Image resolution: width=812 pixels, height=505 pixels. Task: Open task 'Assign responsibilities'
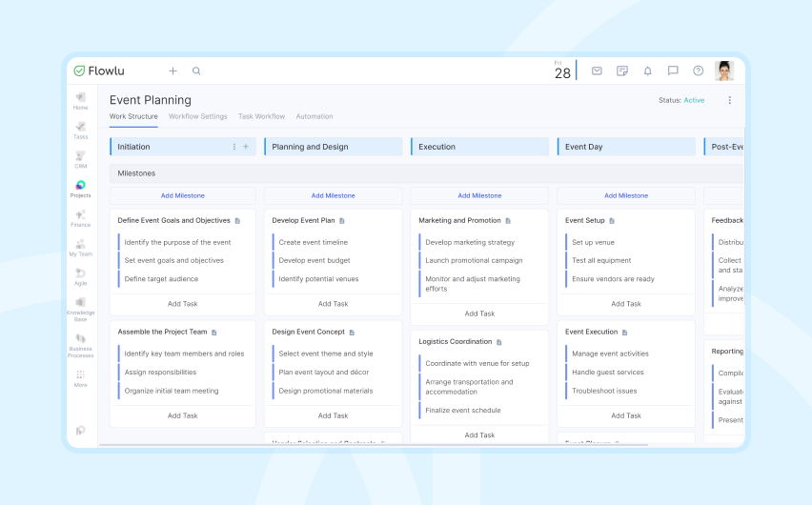[x=160, y=373]
